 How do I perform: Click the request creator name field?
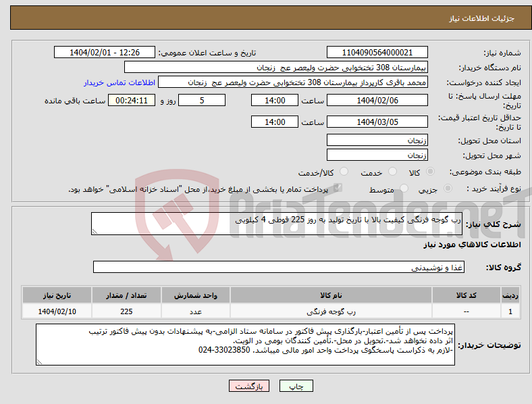[x=293, y=82]
